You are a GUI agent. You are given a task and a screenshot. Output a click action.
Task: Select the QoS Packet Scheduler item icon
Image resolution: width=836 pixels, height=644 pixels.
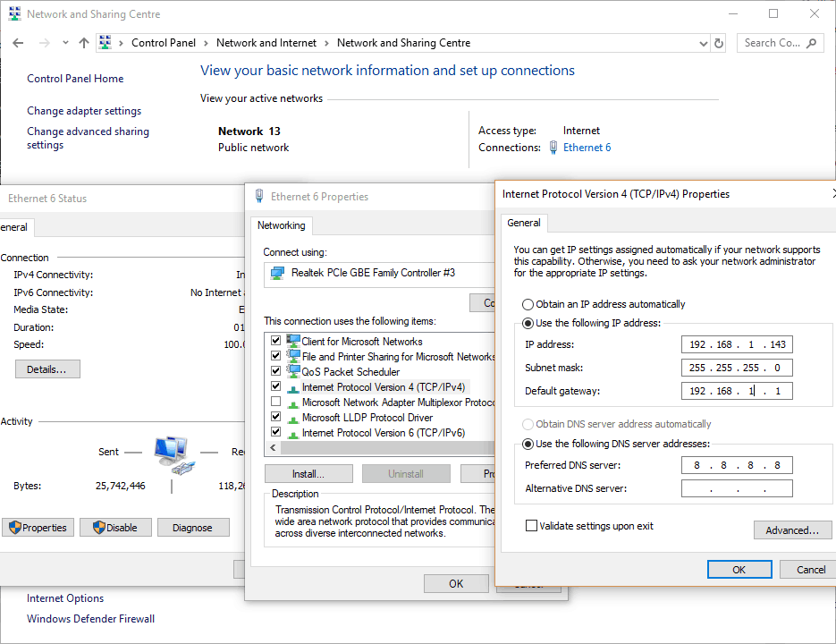293,371
